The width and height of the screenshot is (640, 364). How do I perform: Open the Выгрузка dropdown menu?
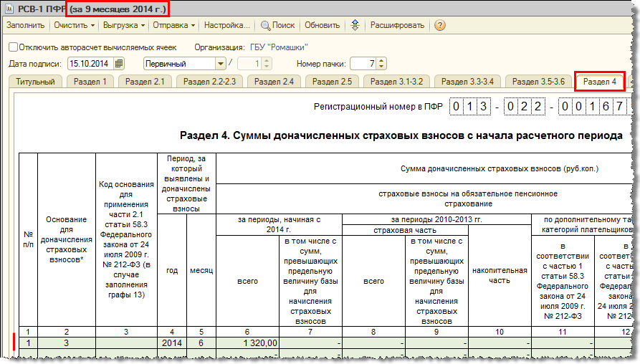click(x=124, y=25)
